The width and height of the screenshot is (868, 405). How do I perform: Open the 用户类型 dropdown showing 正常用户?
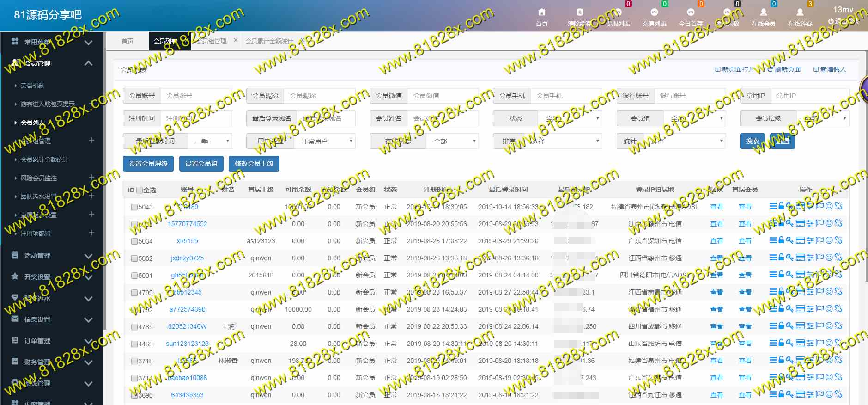(324, 141)
